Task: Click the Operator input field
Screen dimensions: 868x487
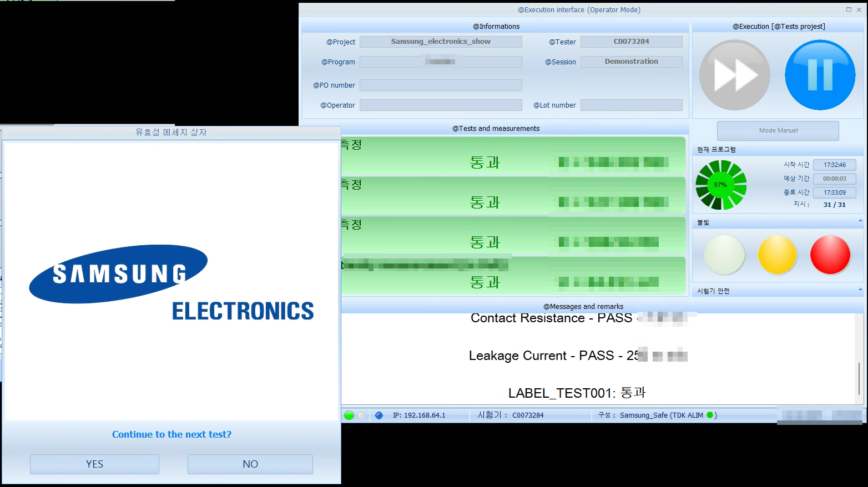Action: point(441,105)
